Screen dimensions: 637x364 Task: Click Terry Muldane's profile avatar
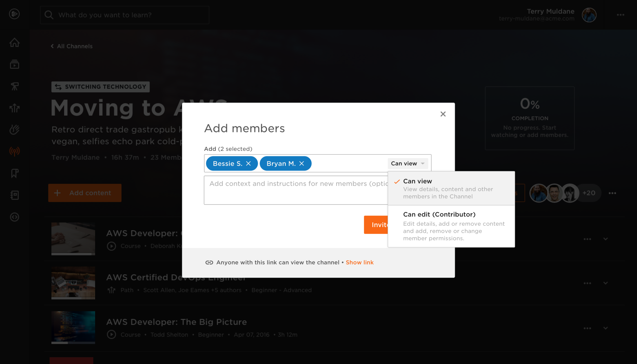589,15
